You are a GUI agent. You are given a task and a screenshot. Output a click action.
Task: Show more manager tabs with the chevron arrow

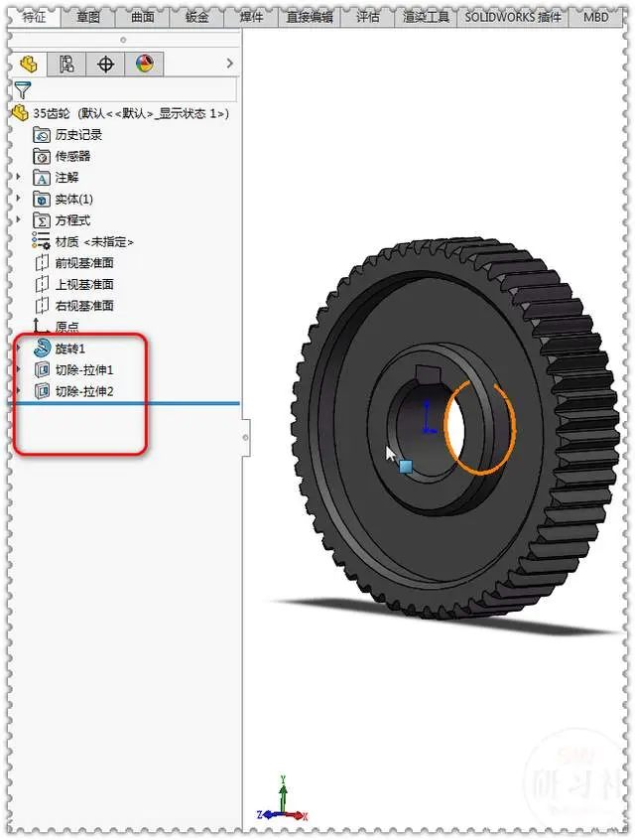pos(230,64)
